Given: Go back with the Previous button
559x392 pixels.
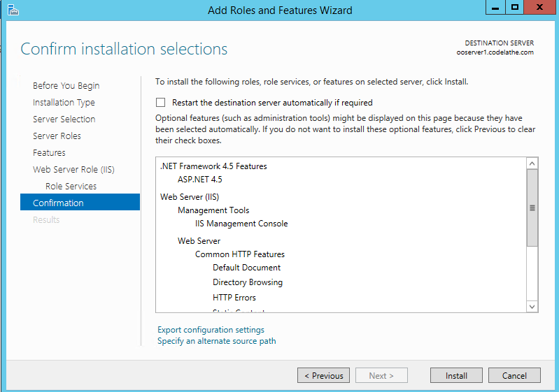Looking at the screenshot, I should click(x=323, y=375).
